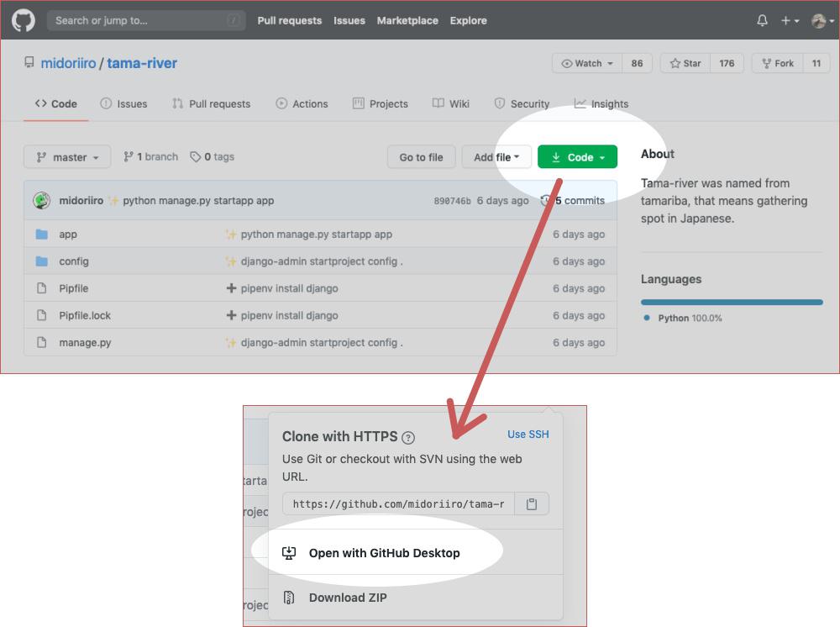Open the Pipfile.lock file
840x627 pixels.
(x=85, y=316)
